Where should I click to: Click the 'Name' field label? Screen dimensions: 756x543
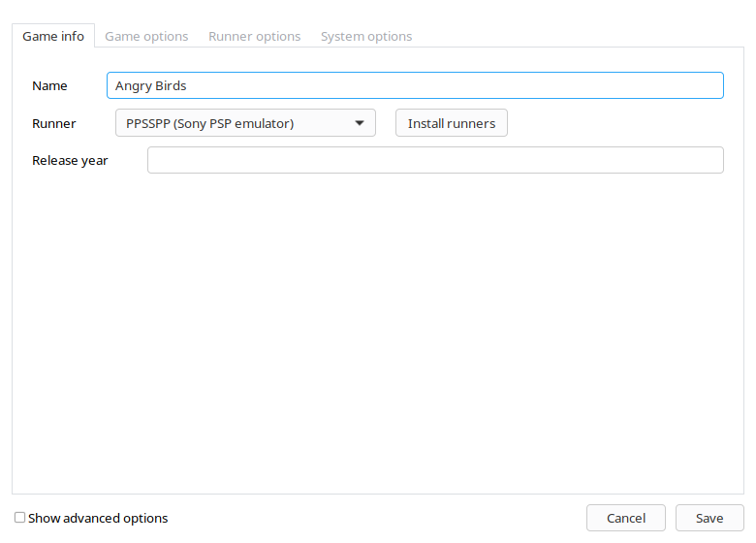49,85
